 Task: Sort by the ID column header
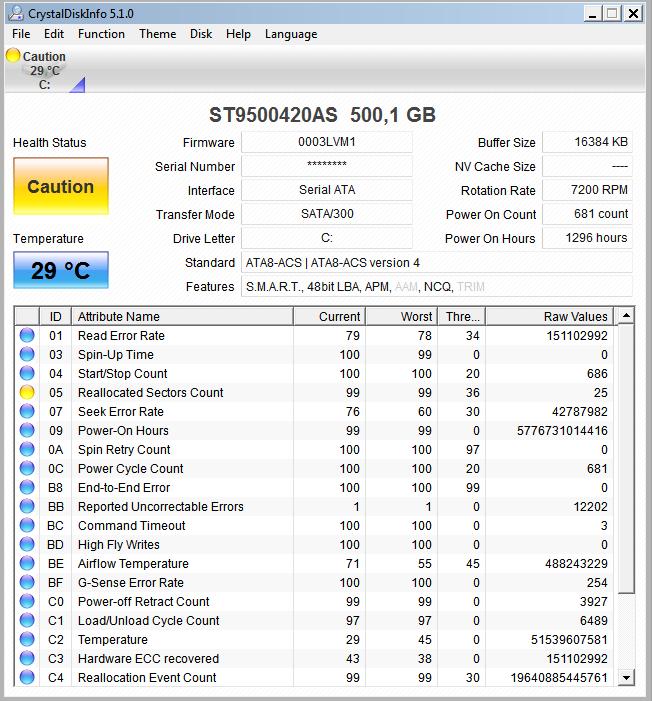tap(55, 317)
